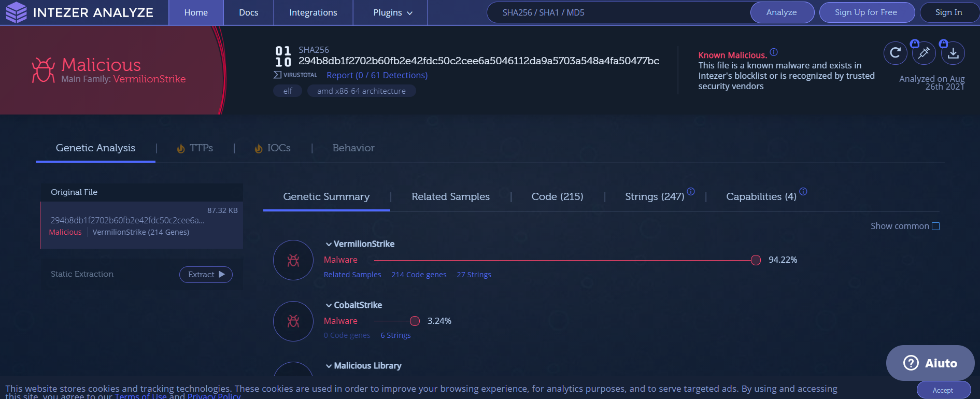Open the VirusTotal detections report link
This screenshot has height=399, width=980.
click(x=377, y=76)
